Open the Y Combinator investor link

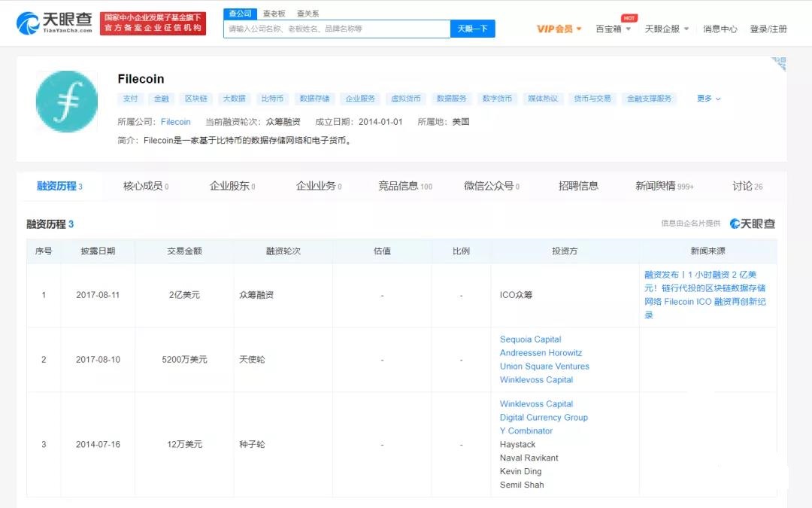click(526, 430)
